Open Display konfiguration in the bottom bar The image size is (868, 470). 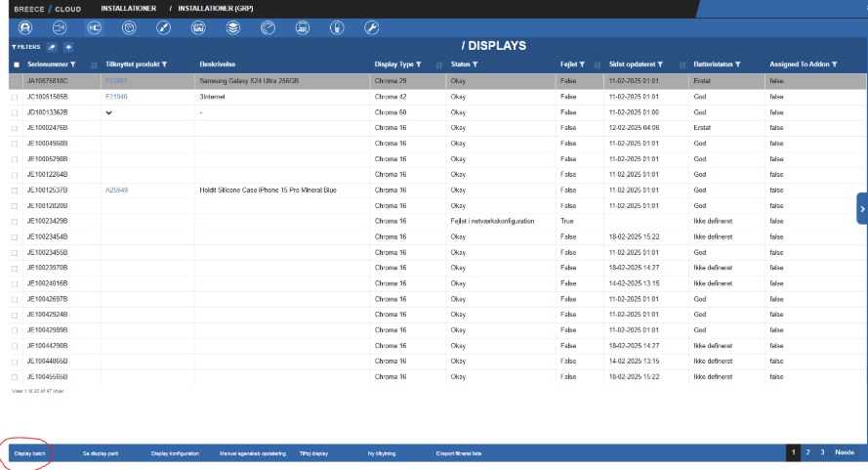(x=175, y=454)
